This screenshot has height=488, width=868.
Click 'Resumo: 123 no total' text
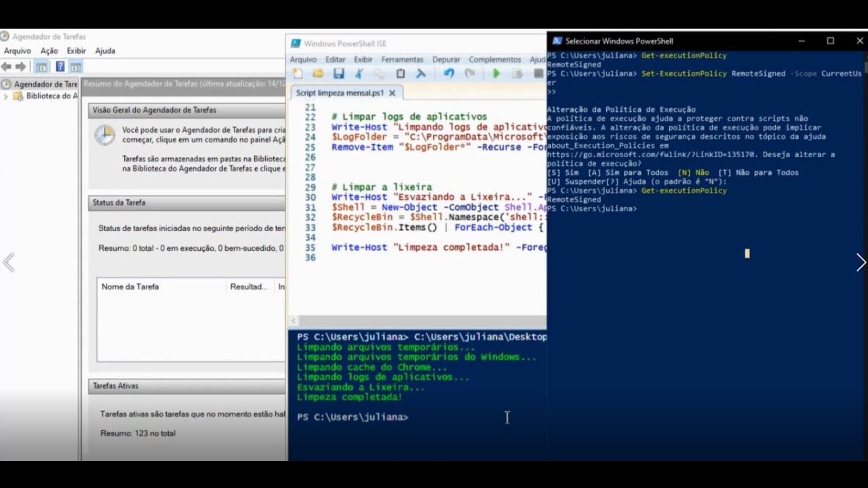tap(138, 433)
